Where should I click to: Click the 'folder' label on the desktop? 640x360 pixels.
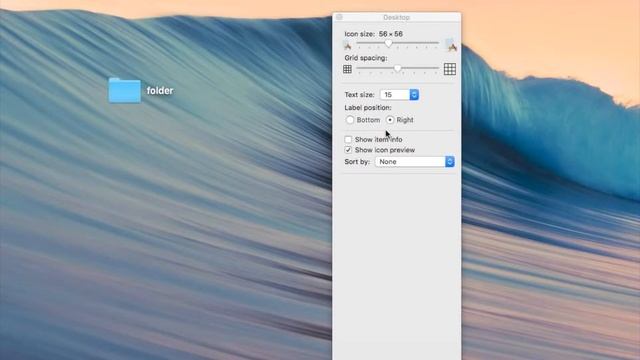(x=160, y=91)
